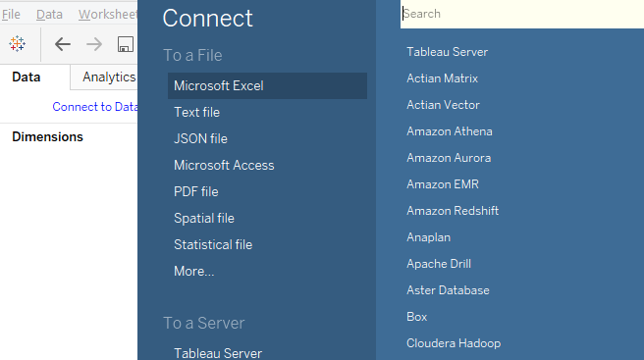Image resolution: width=644 pixels, height=360 pixels.
Task: Follow the Connect to Data link
Action: 95,107
